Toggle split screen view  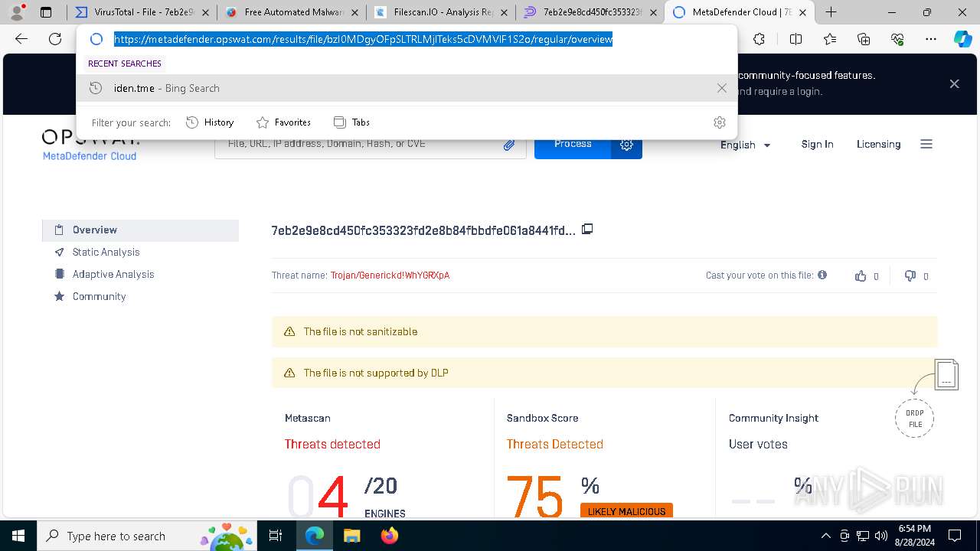795,39
